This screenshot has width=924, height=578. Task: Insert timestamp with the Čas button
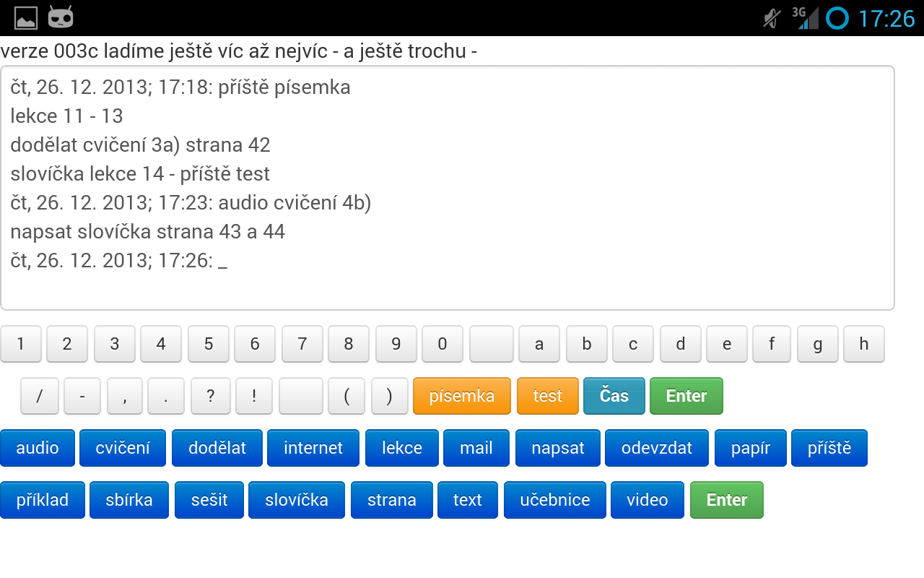[614, 396]
